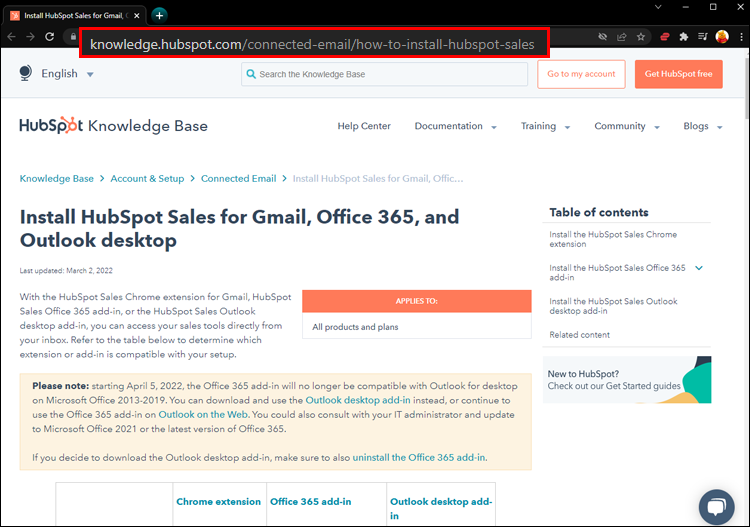Bookmark this page with the star icon
The height and width of the screenshot is (527, 750).
coord(641,37)
